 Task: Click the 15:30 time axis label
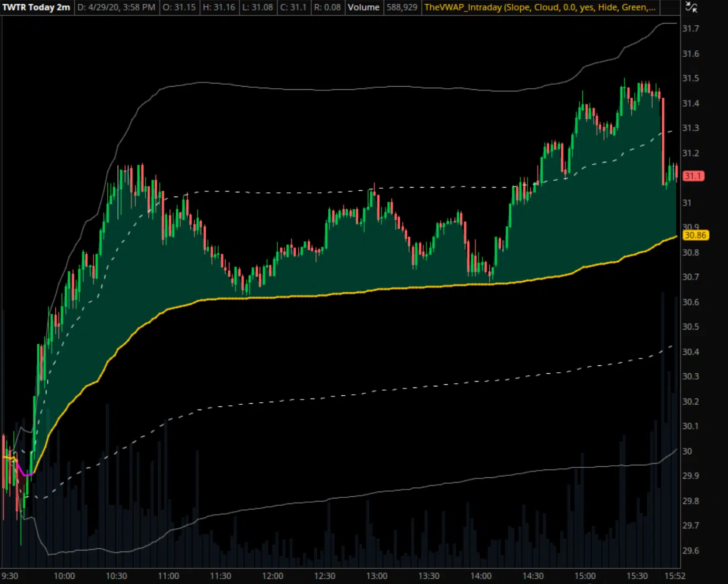tap(637, 576)
